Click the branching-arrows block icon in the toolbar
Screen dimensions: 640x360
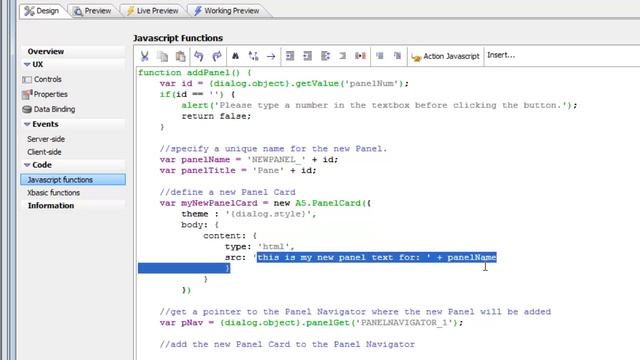(325, 56)
